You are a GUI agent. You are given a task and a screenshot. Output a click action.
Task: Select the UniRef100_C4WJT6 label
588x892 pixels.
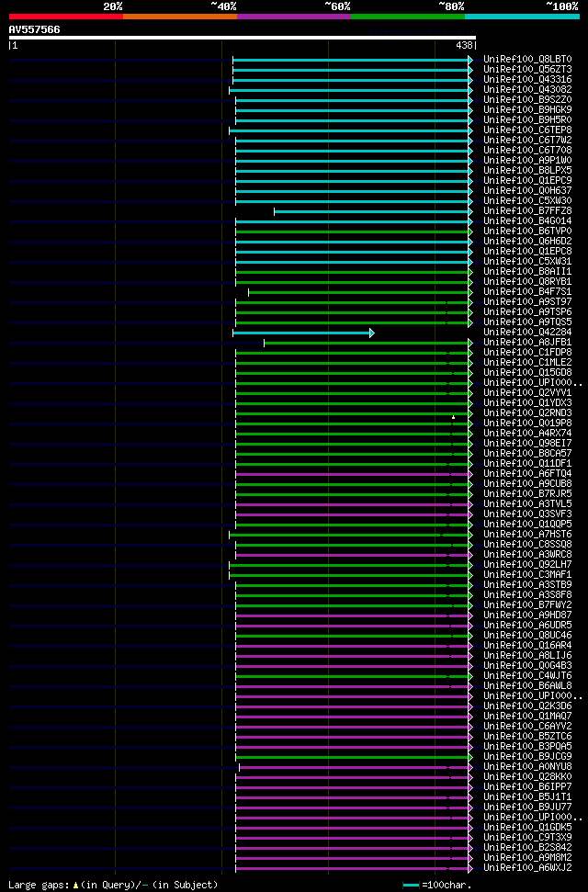tap(527, 676)
